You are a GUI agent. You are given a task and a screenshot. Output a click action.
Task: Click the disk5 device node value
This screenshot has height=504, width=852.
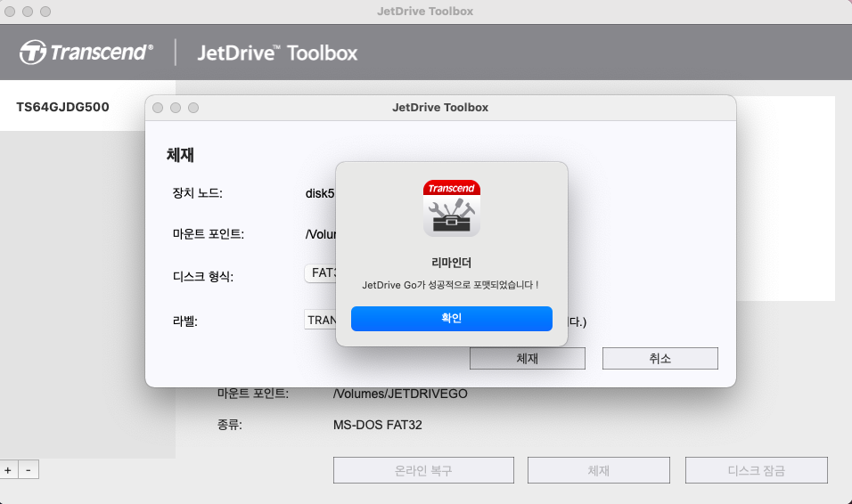(320, 193)
